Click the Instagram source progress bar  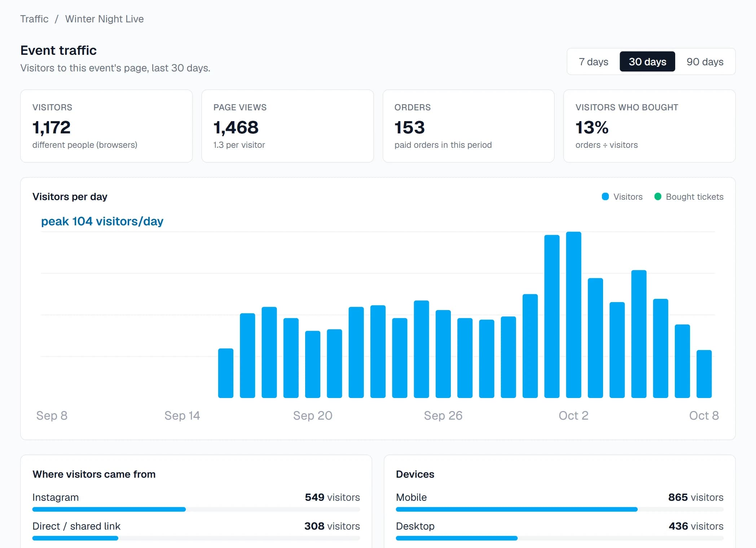(196, 509)
